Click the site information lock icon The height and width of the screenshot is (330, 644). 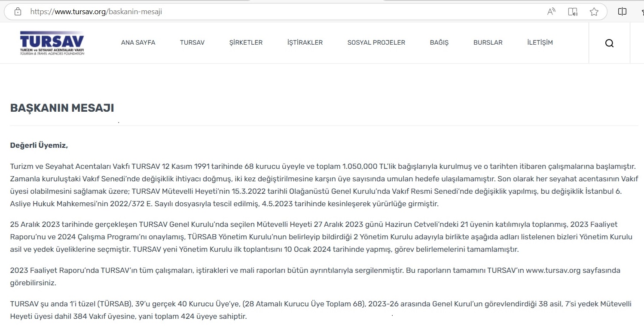(18, 12)
